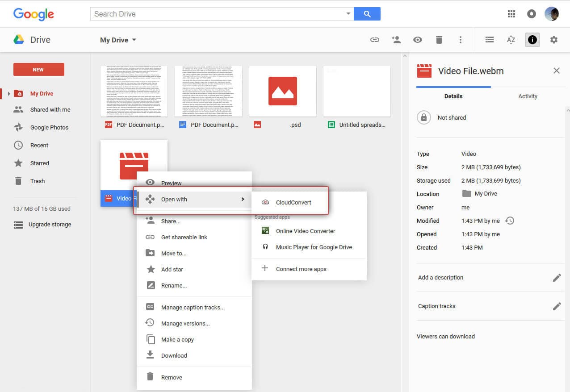Click the red NEW button
Image resolution: width=570 pixels, height=392 pixels.
click(x=39, y=70)
